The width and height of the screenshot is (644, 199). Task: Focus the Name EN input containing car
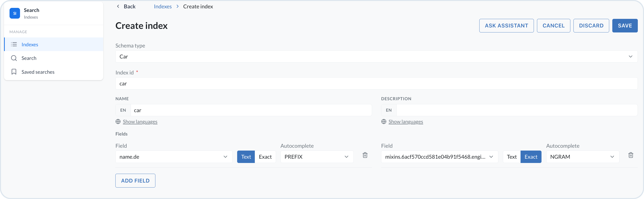251,110
